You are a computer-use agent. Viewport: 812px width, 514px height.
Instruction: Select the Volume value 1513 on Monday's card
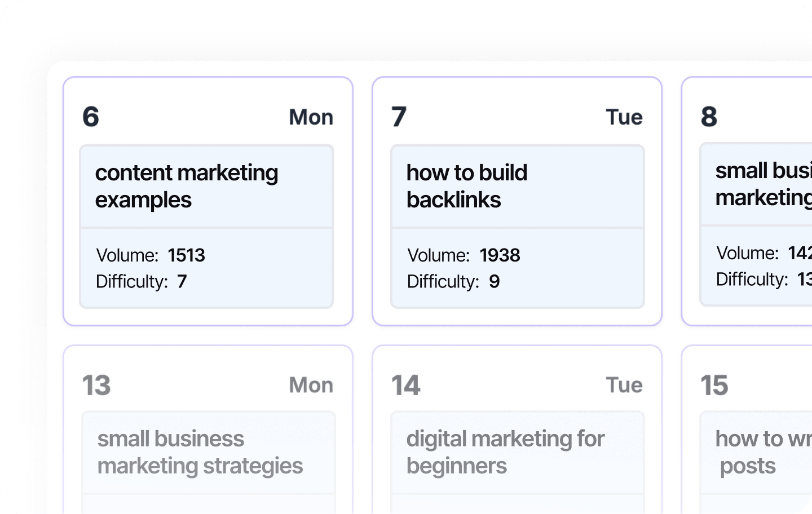(186, 255)
